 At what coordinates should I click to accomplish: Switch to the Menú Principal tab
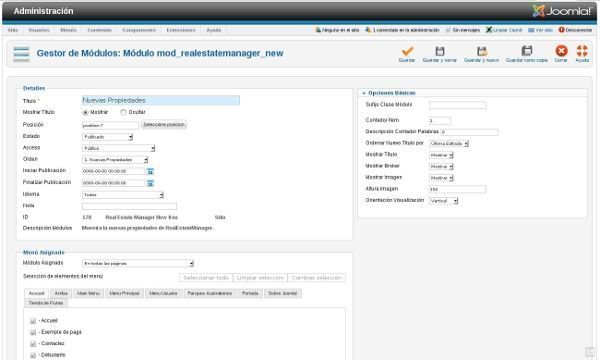point(124,293)
